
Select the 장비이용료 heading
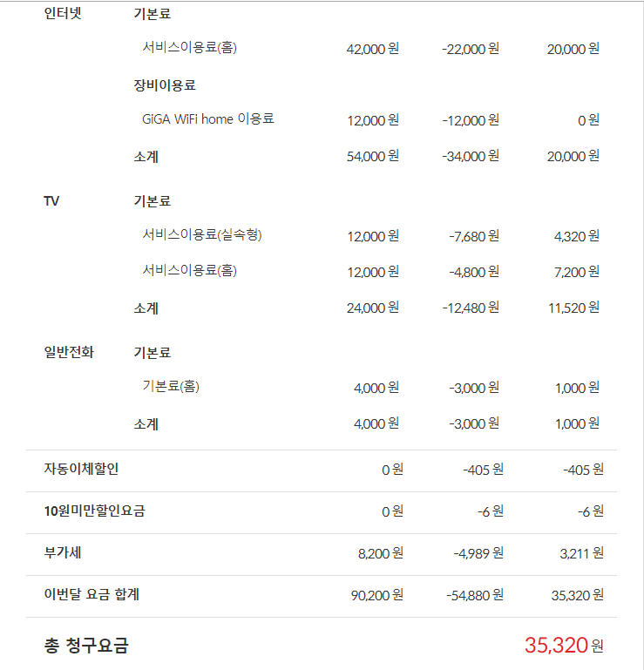(165, 85)
